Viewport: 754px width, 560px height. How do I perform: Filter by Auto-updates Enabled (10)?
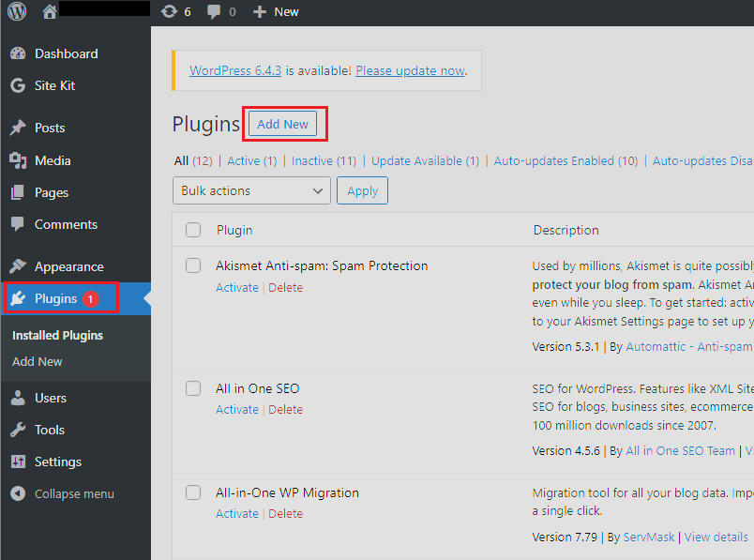click(565, 160)
